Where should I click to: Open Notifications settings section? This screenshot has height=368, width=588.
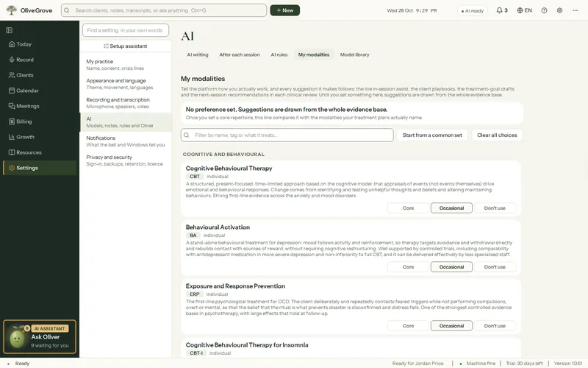pos(126,141)
